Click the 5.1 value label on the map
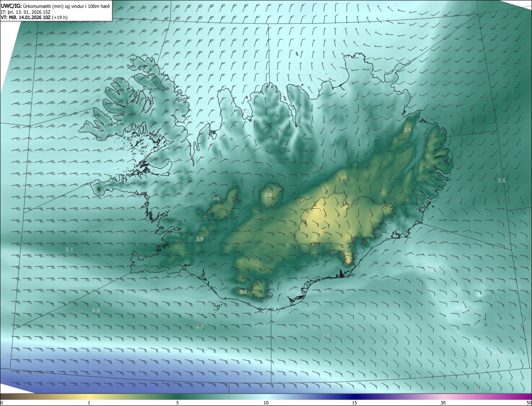This screenshot has height=406, width=532. tap(99, 190)
